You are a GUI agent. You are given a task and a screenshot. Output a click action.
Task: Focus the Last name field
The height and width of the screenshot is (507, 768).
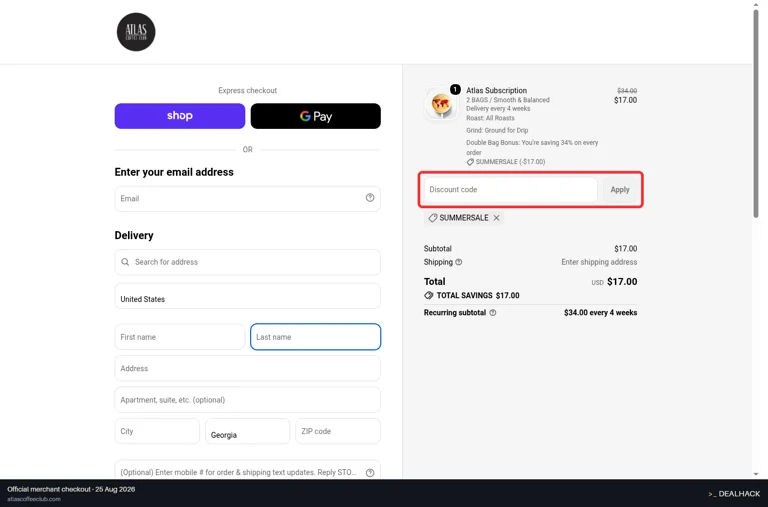315,337
